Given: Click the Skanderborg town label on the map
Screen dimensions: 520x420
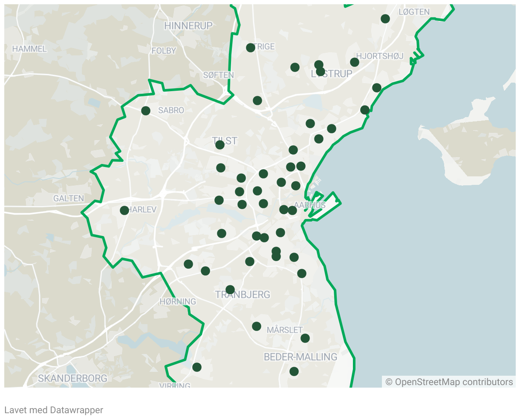Looking at the screenshot, I should (72, 378).
